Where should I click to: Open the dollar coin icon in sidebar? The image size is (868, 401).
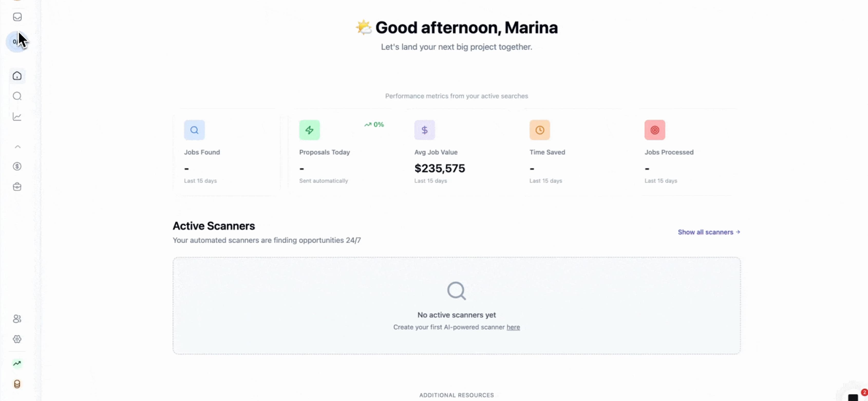pos(17,166)
